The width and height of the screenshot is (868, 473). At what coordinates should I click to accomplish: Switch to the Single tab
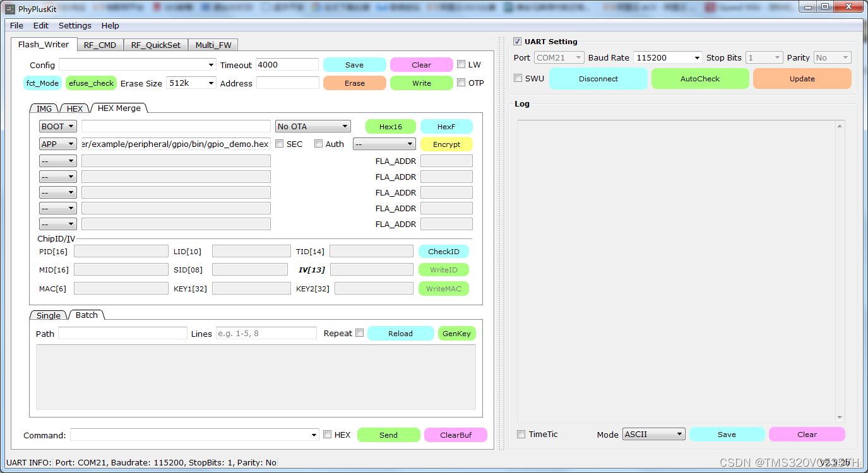49,315
